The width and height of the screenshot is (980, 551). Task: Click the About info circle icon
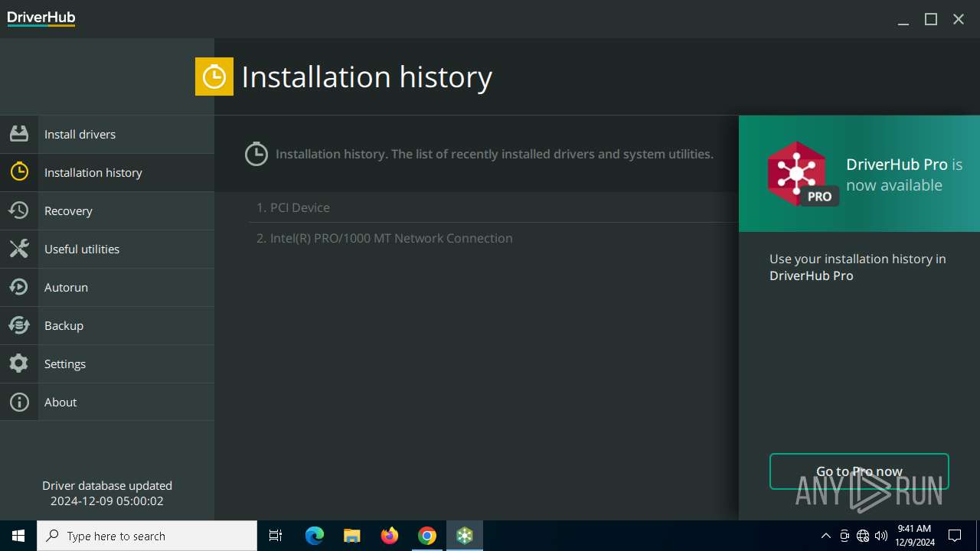pos(19,402)
